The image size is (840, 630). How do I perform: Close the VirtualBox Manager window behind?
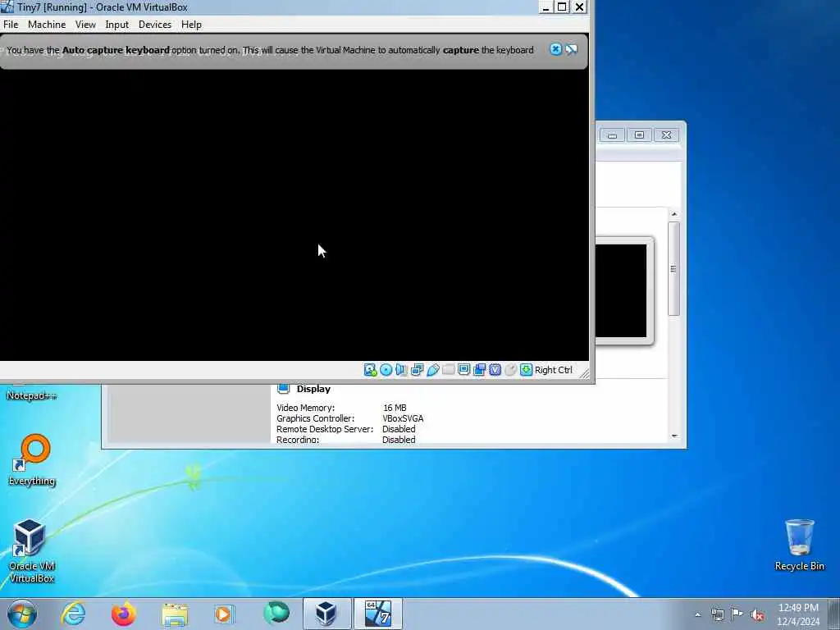(666, 135)
